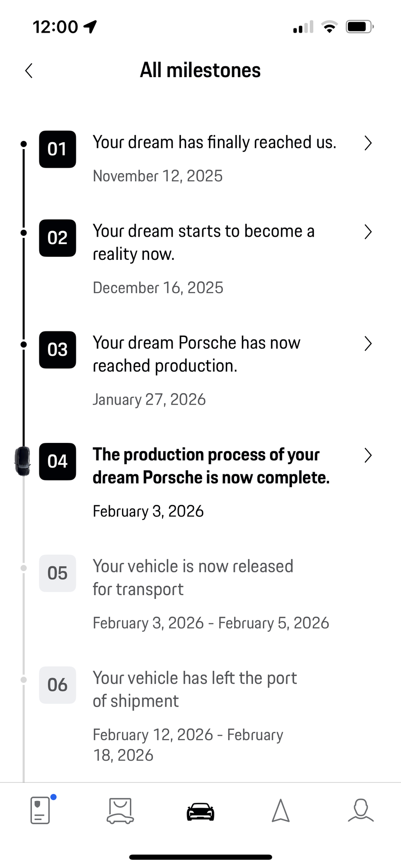The height and width of the screenshot is (868, 401).
Task: Tap the 03 milestone number badge
Action: pos(58,350)
